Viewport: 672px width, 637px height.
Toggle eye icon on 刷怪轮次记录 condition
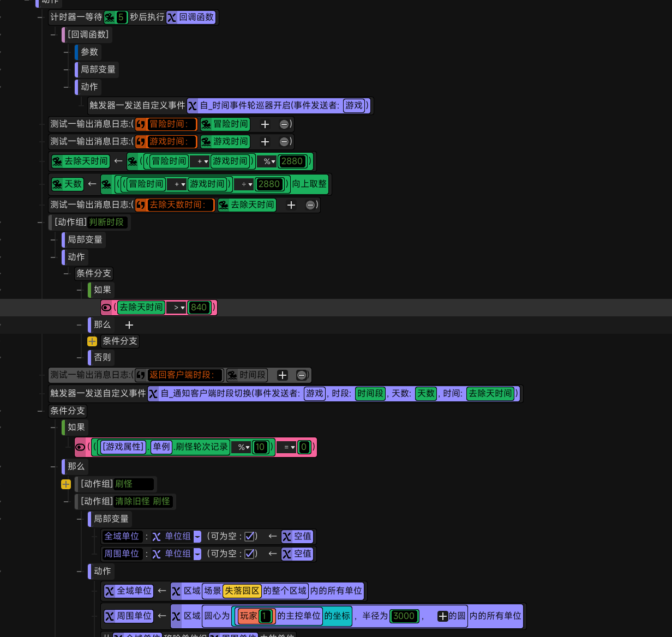click(x=81, y=447)
